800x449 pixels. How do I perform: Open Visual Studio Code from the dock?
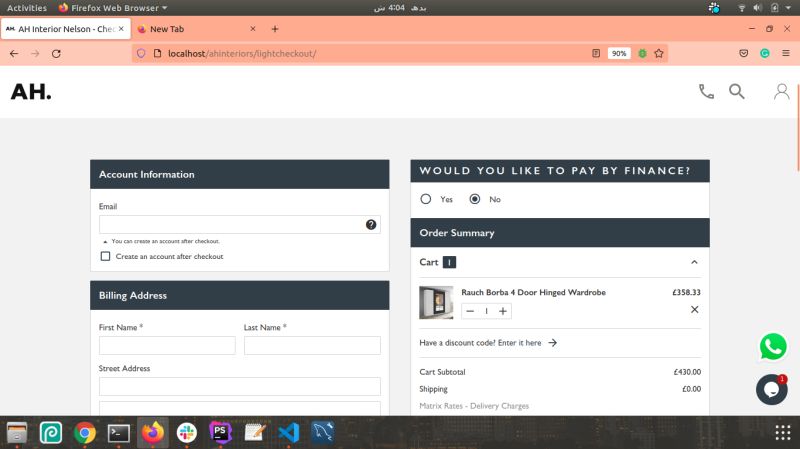pos(289,433)
